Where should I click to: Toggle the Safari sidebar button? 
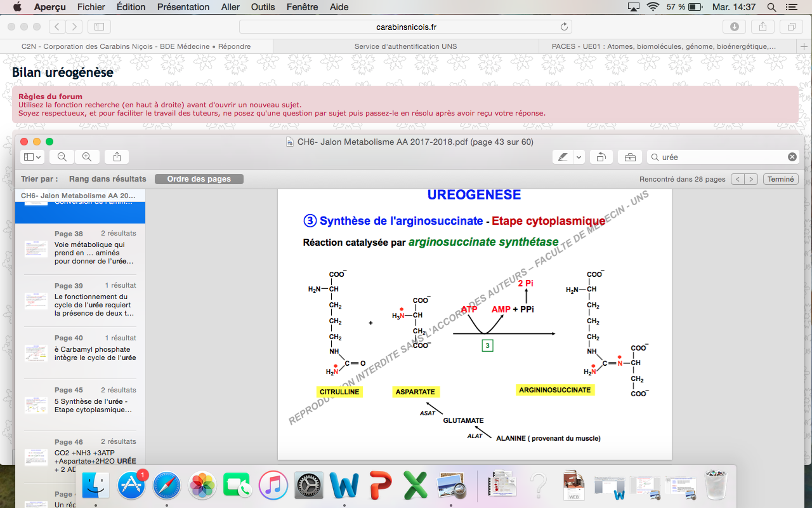(x=99, y=27)
